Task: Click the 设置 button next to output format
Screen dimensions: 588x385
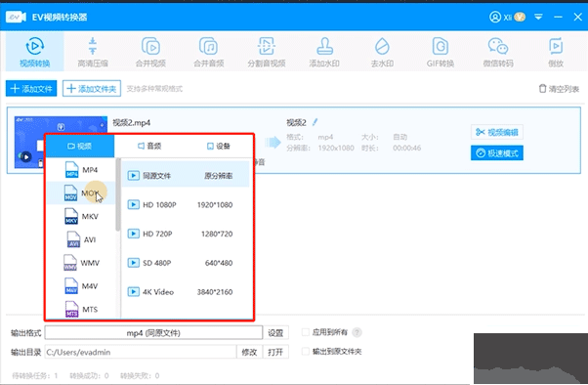Action: click(x=275, y=333)
